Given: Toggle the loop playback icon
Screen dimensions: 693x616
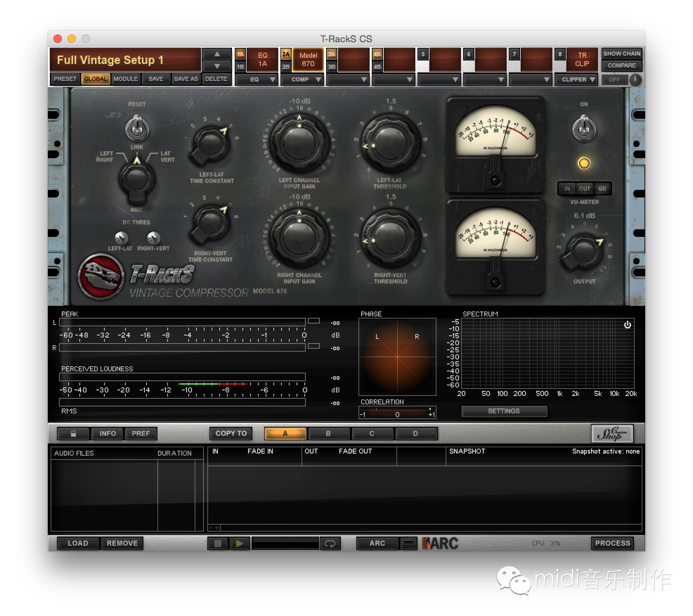Looking at the screenshot, I should (330, 543).
